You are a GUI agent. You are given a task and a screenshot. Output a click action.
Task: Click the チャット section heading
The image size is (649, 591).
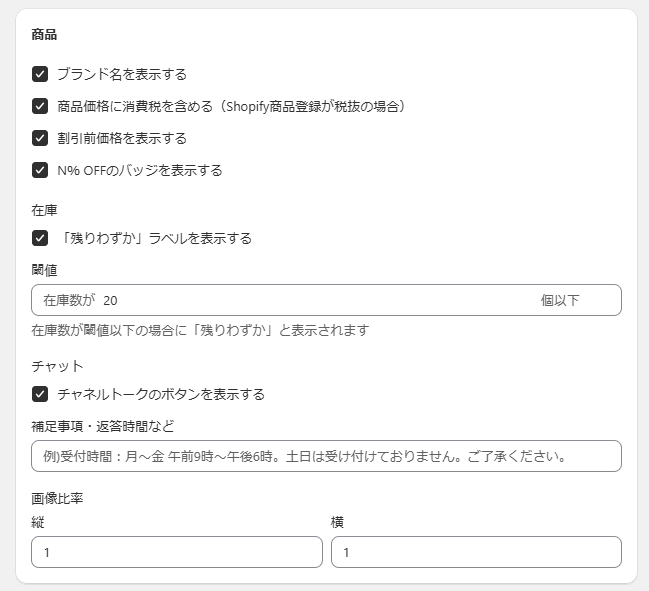click(58, 366)
